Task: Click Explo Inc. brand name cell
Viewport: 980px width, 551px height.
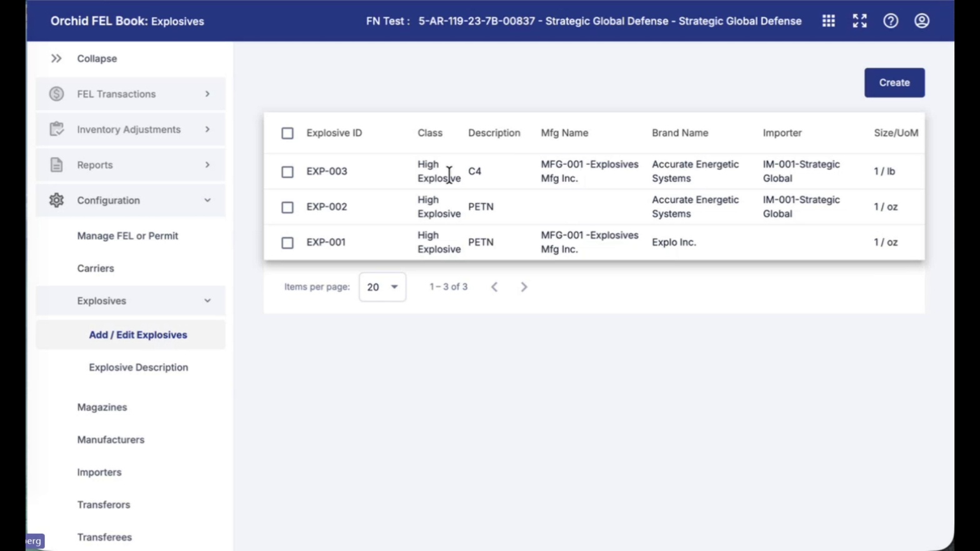Action: click(x=674, y=242)
